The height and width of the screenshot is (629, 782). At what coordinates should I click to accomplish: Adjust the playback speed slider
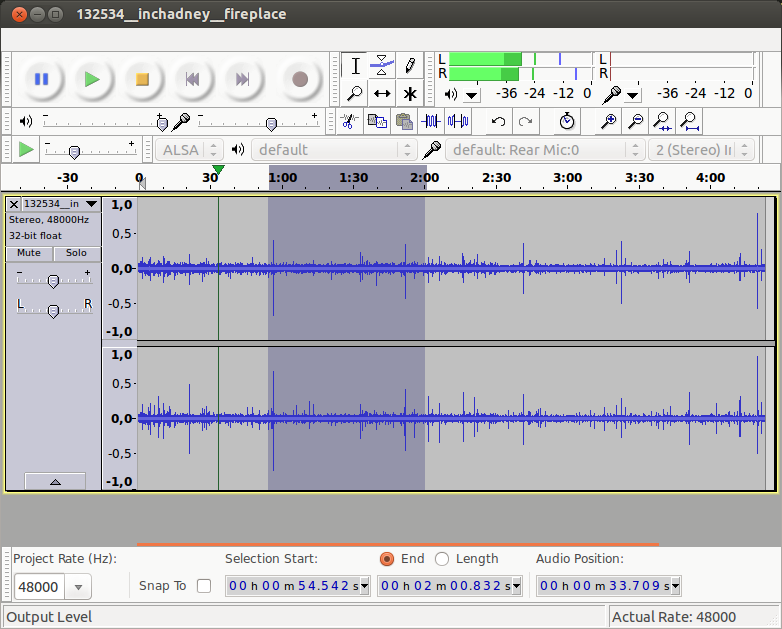click(x=74, y=152)
